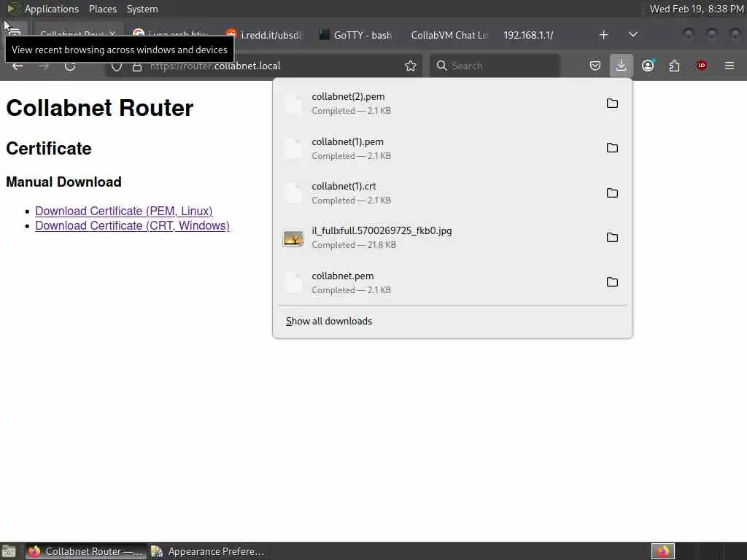Viewport: 747px width, 560px height.
Task: Click the Firefox workspace switcher icon
Action: (662, 551)
